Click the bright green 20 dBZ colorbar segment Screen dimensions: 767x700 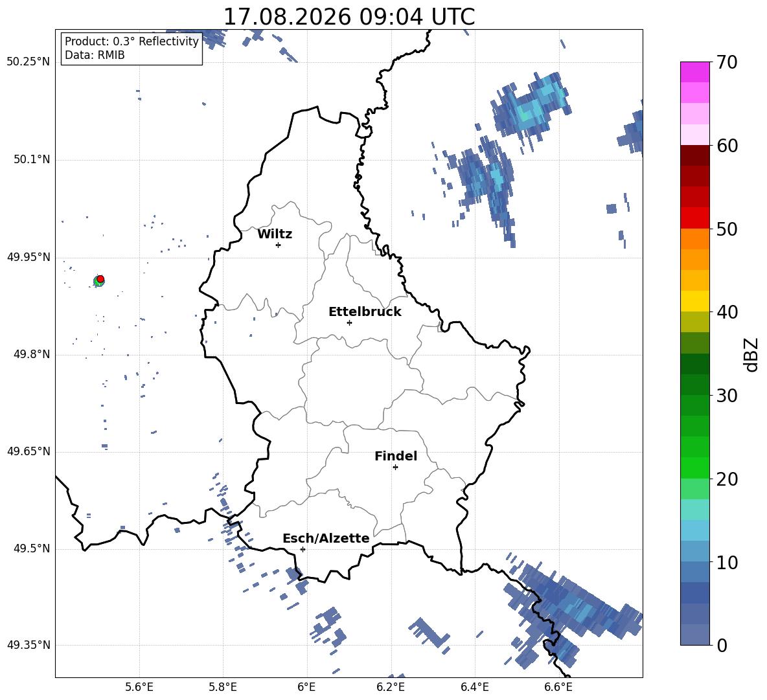(694, 468)
